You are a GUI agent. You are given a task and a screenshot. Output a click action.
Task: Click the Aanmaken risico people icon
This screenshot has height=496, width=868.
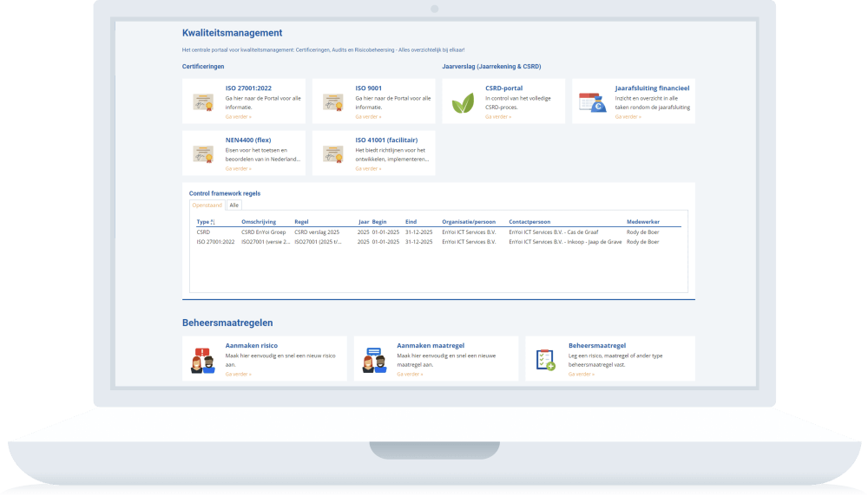click(x=202, y=360)
